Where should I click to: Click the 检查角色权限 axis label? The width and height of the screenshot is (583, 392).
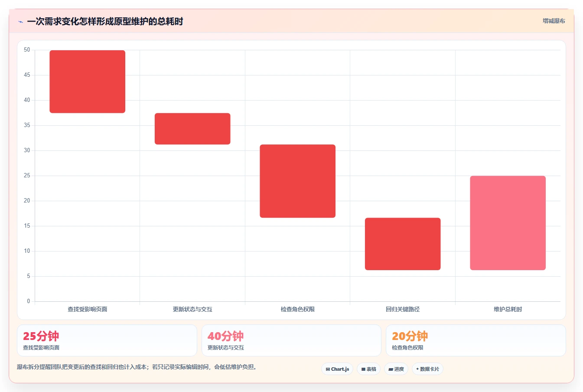click(x=298, y=309)
